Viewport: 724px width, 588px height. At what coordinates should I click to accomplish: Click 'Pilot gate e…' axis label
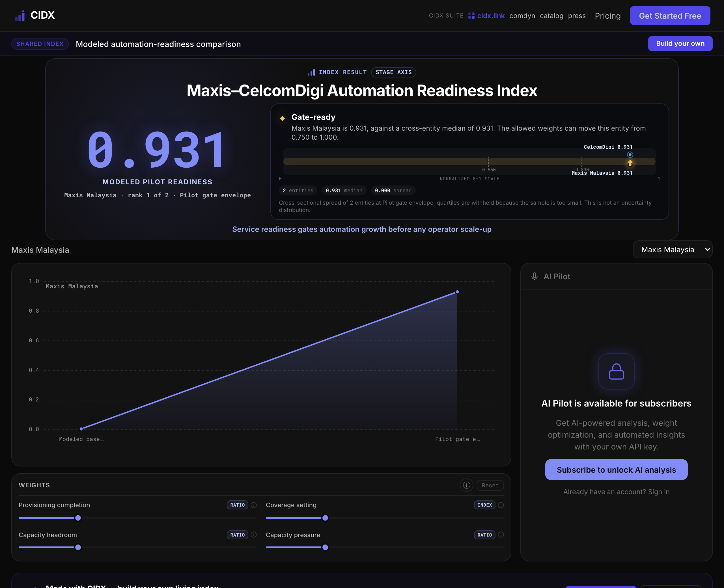457,439
